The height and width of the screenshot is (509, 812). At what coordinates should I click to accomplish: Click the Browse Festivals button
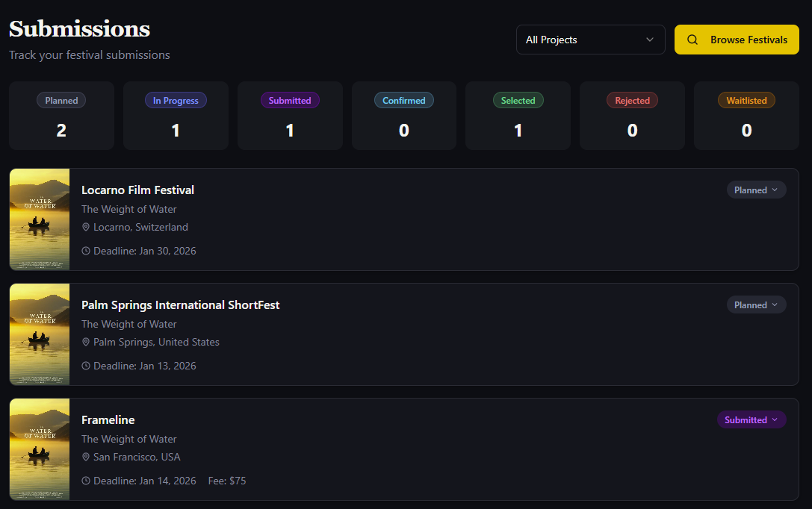737,39
